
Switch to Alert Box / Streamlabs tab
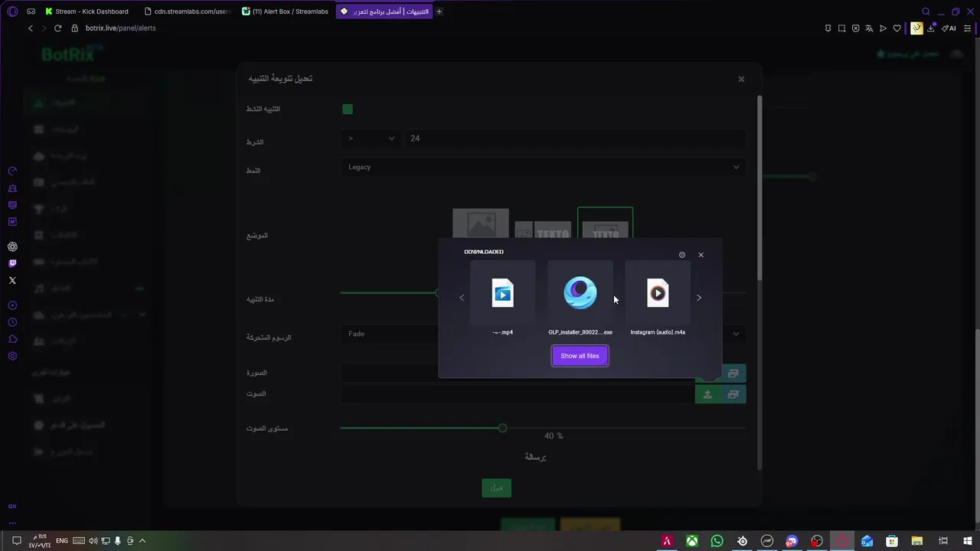coord(286,11)
